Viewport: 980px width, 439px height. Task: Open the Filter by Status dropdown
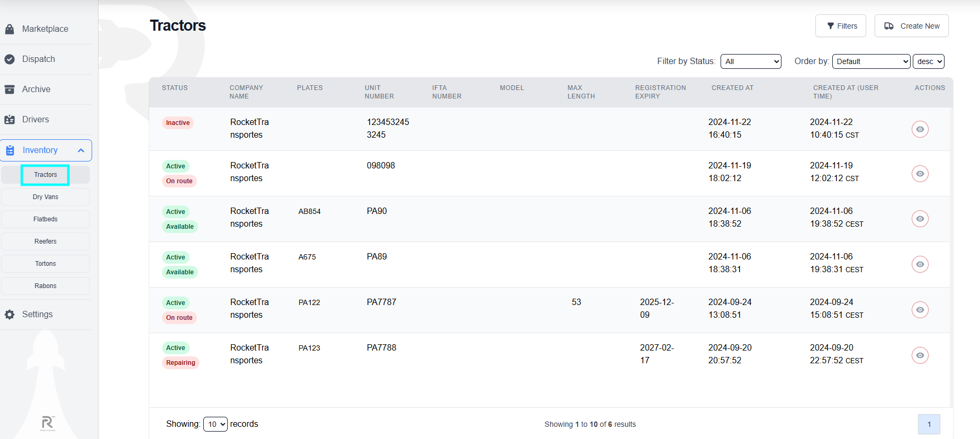pyautogui.click(x=751, y=61)
